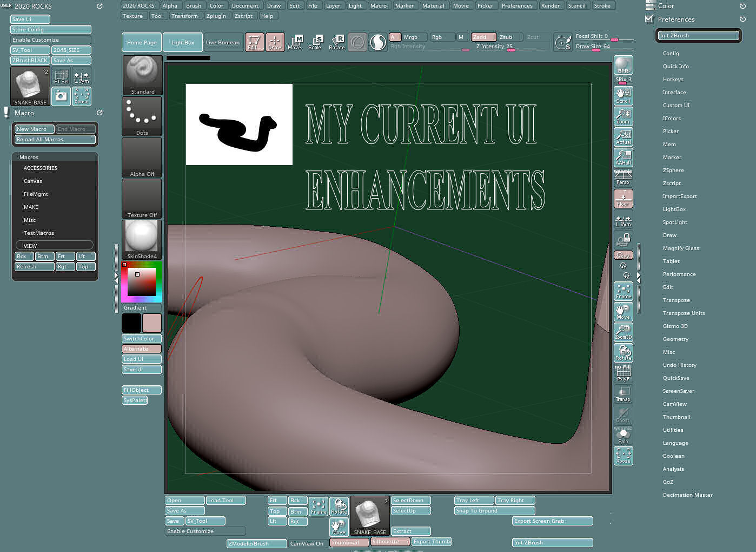
Task: Open the Brush menu
Action: pos(193,5)
